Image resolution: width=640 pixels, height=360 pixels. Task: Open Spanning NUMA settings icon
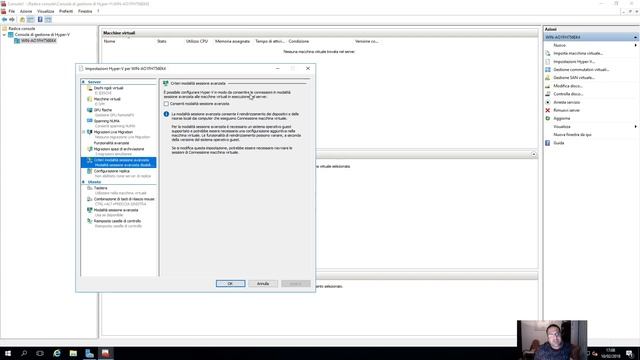(90, 121)
